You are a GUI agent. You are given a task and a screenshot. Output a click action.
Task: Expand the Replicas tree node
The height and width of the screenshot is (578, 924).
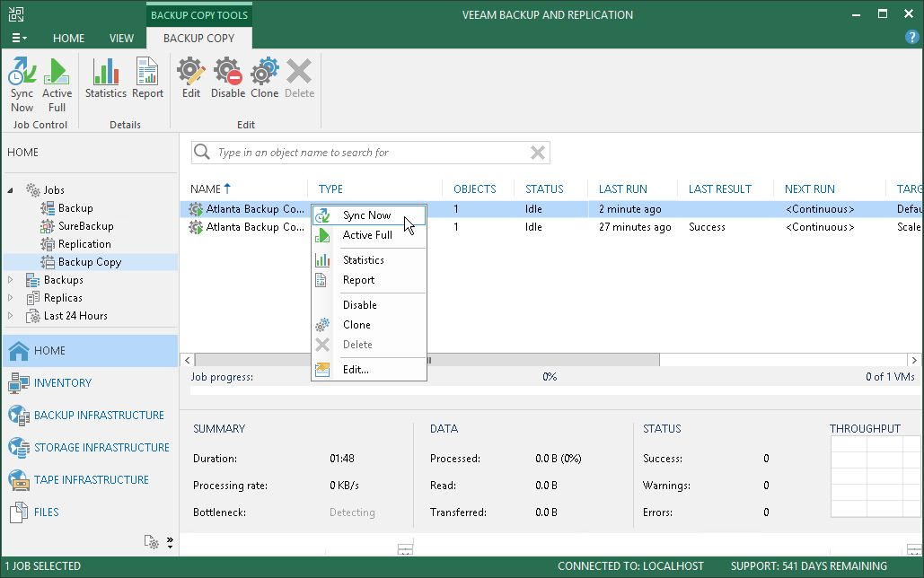tap(10, 298)
